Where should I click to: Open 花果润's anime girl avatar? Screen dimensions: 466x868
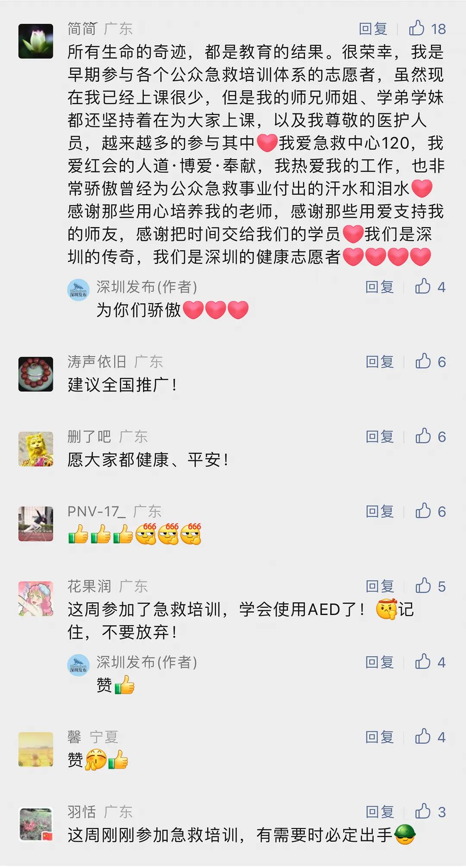[36, 599]
